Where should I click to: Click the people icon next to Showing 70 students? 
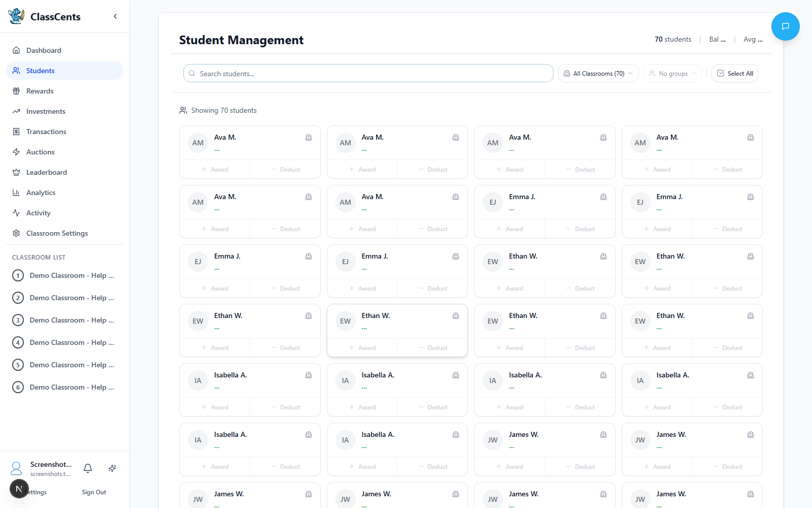183,110
